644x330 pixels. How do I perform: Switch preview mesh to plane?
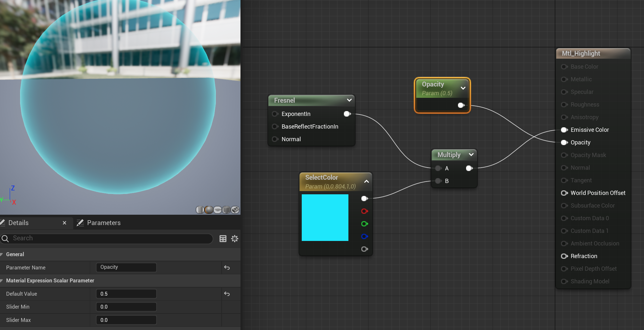click(218, 210)
